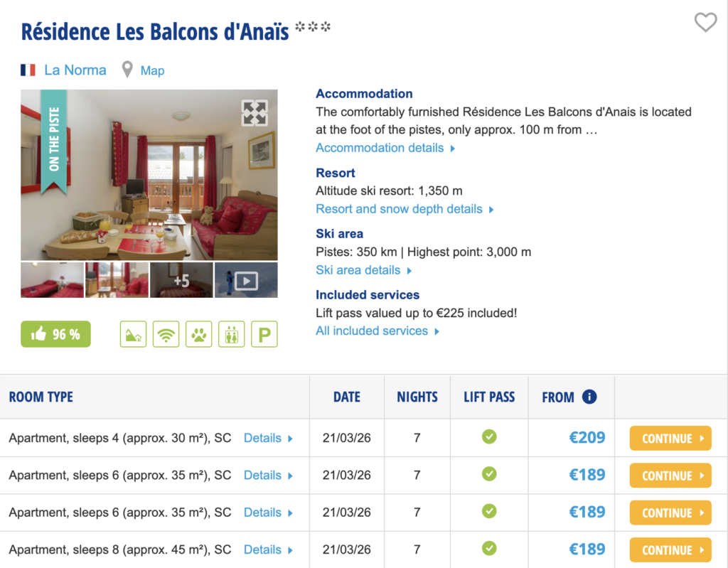Expand Ski area details
This screenshot has height=568, width=728.
click(363, 270)
